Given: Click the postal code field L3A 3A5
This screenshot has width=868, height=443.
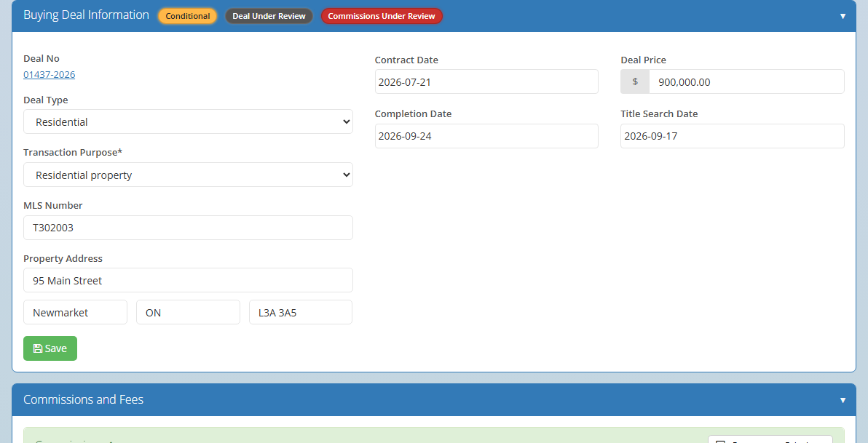Looking at the screenshot, I should click(x=301, y=313).
